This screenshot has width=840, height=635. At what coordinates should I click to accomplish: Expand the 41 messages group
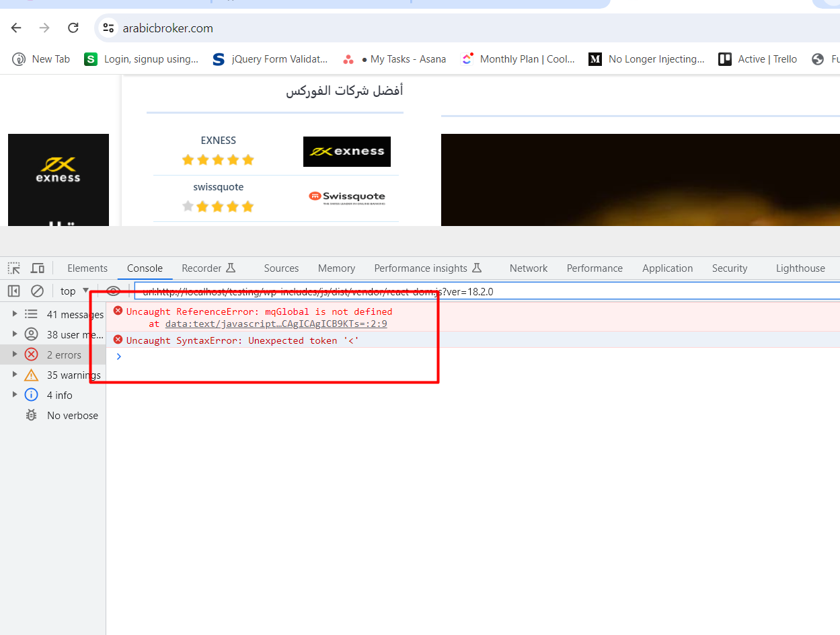pyautogui.click(x=15, y=314)
